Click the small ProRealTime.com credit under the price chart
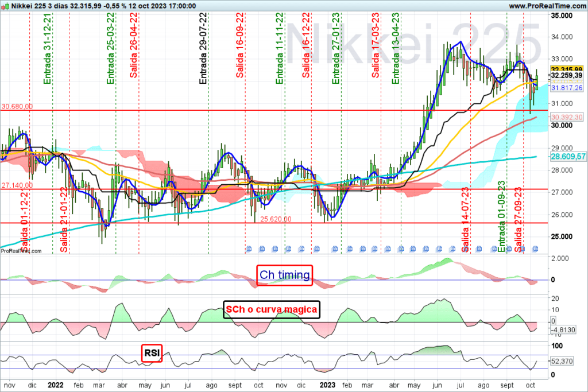 point(21,251)
